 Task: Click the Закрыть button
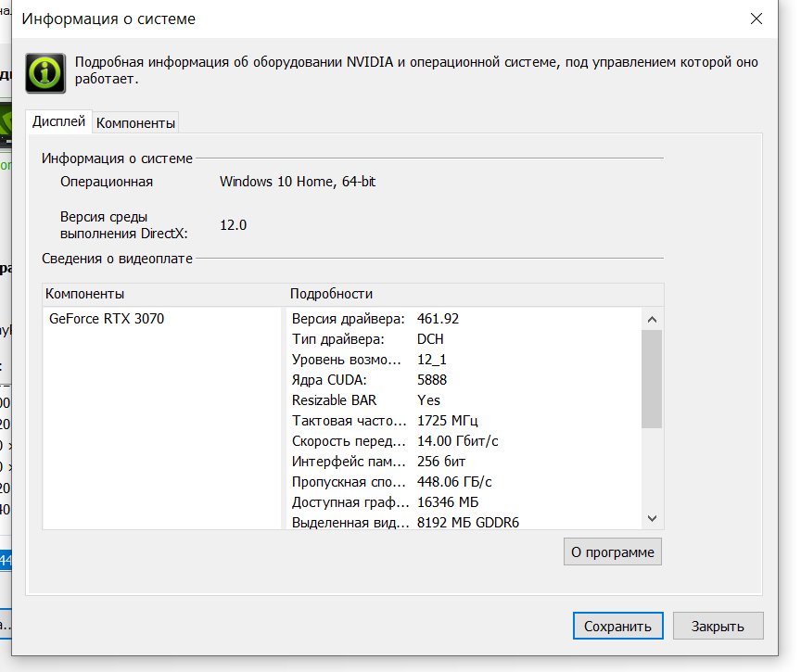click(718, 626)
